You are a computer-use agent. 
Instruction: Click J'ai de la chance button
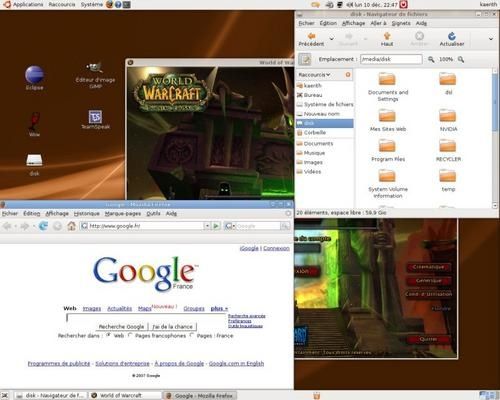pyautogui.click(x=172, y=327)
